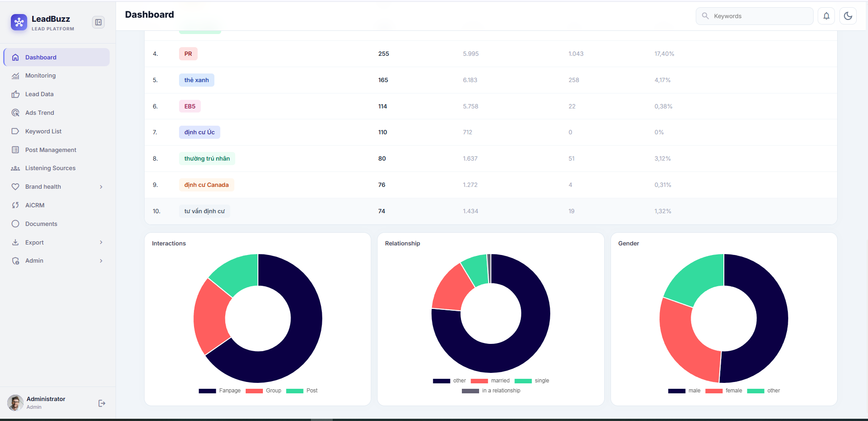Toggle Fanpage legend in Interactions chart
868x421 pixels.
pos(220,391)
